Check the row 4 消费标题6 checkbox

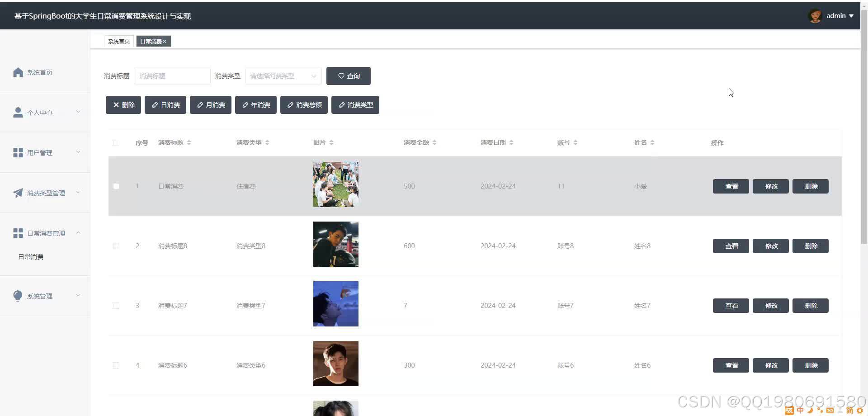(x=116, y=365)
